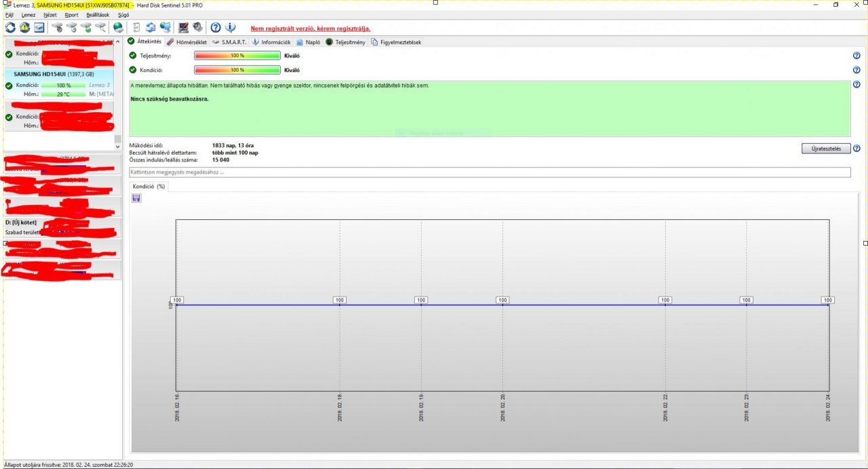The image size is (868, 469).
Task: Open help with the question mark toolbar icon
Action: pyautogui.click(x=216, y=28)
